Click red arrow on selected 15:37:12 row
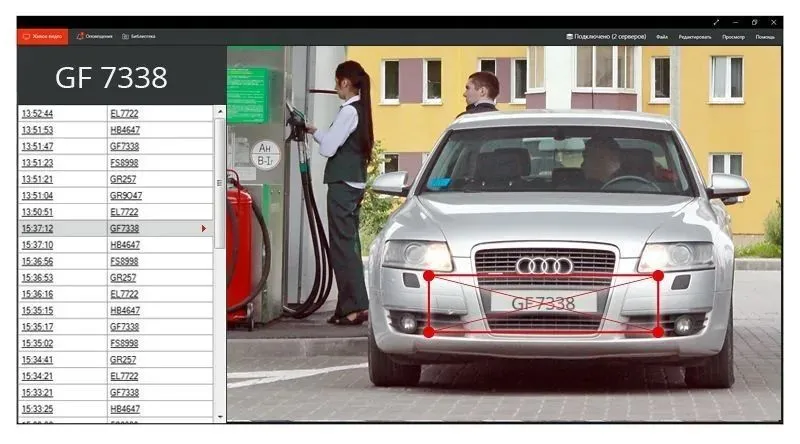This screenshot has width=800, height=444. point(204,229)
